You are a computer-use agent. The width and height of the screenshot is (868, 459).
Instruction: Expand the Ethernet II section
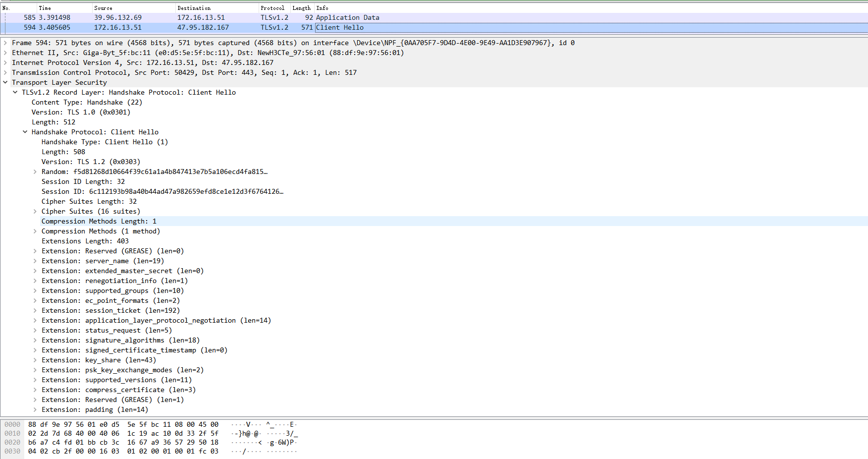click(5, 53)
